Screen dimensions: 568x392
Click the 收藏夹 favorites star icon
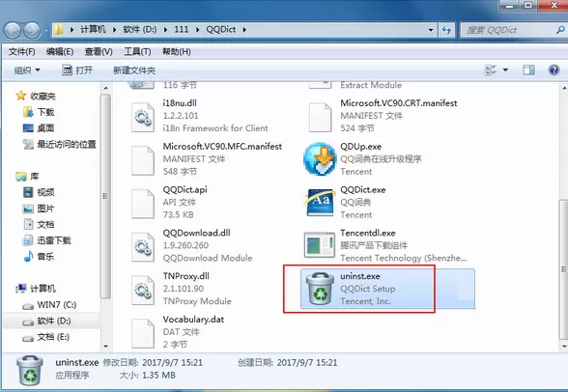coord(21,96)
